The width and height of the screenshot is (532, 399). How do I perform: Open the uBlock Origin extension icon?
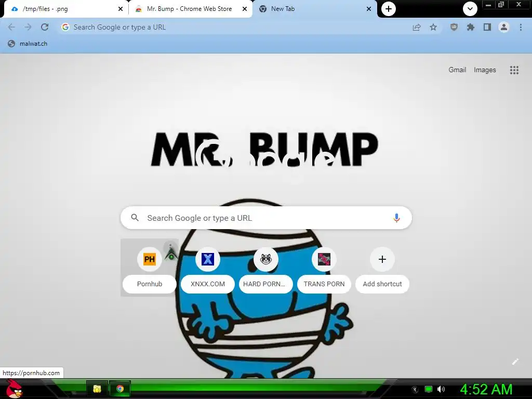[454, 27]
